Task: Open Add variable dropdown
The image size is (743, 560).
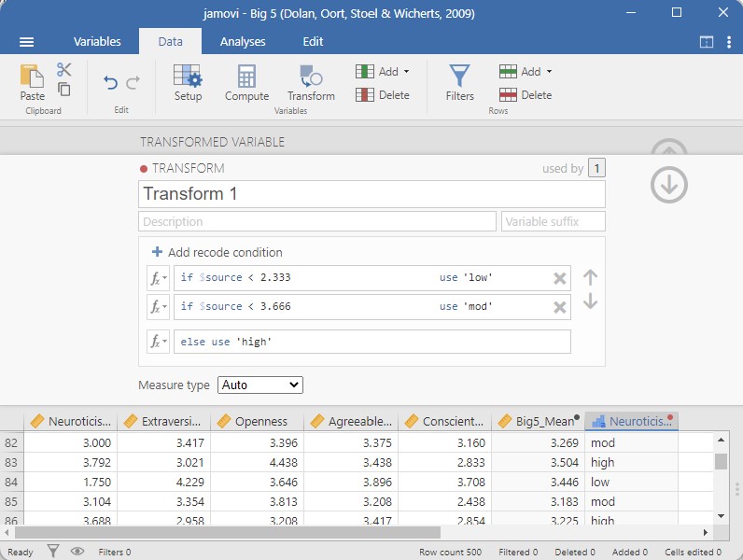Action: coord(383,72)
